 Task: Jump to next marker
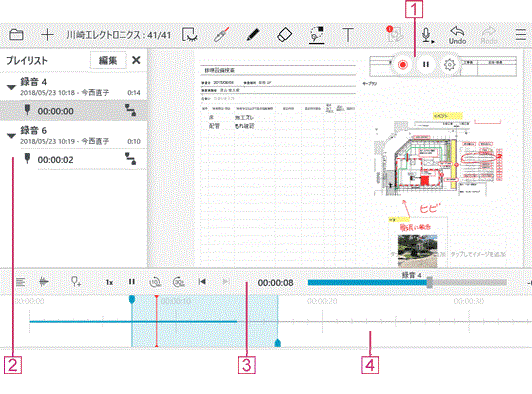[x=225, y=282]
